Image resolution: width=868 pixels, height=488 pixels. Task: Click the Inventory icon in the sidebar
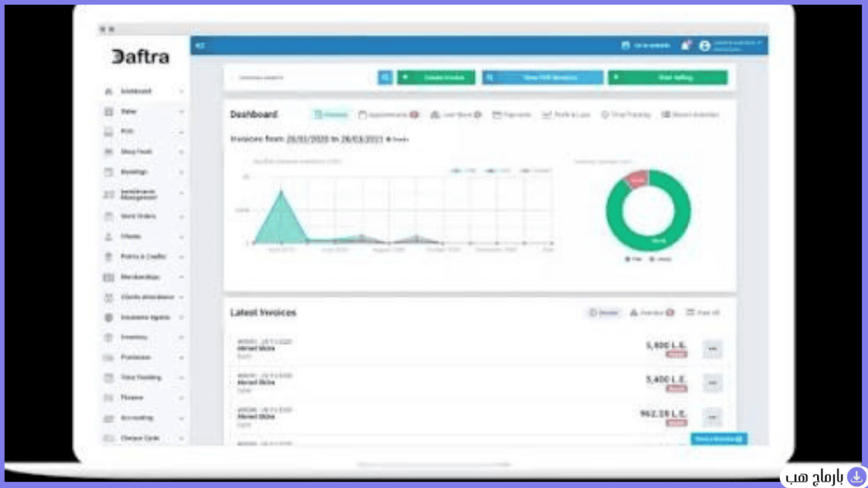(x=108, y=337)
